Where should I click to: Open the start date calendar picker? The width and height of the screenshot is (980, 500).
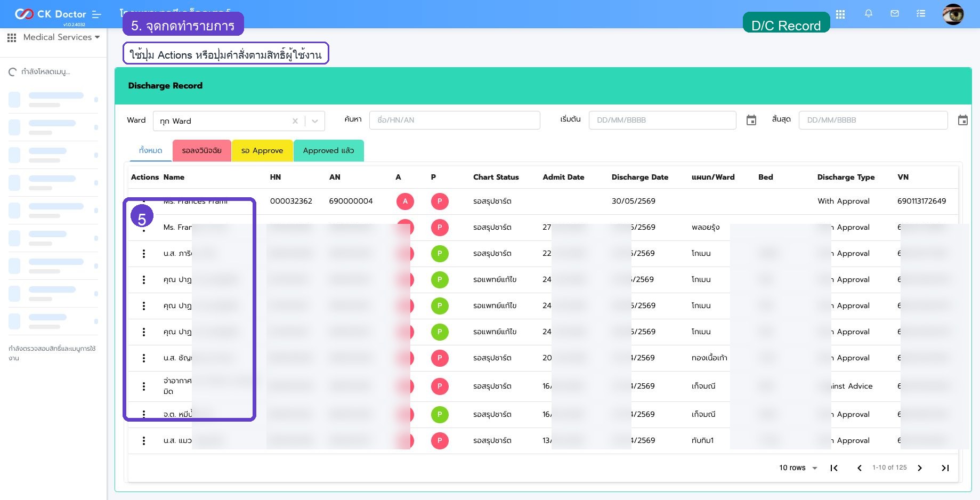(751, 120)
